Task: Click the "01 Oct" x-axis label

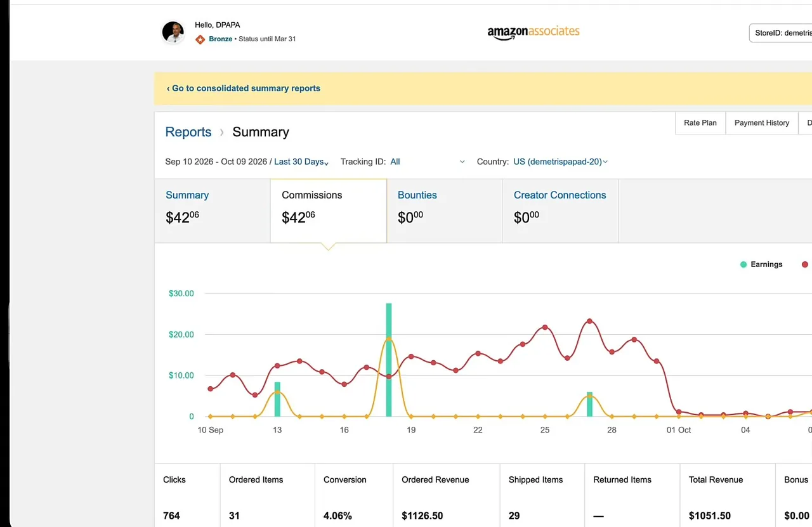Action: click(x=679, y=430)
